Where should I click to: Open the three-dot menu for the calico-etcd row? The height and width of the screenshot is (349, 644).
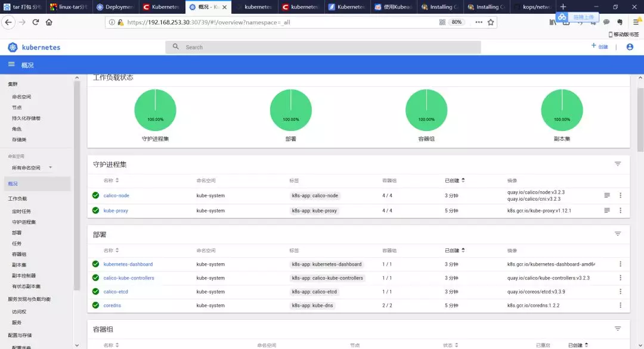pyautogui.click(x=621, y=292)
